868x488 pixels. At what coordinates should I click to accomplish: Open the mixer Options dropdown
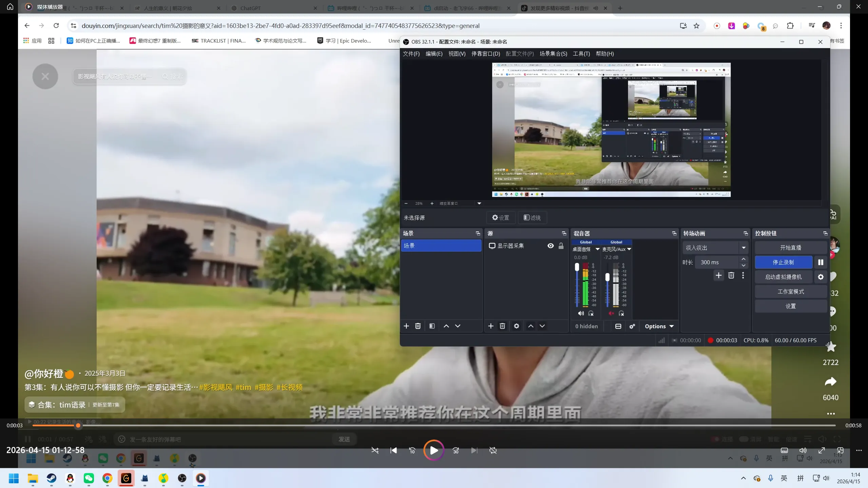coord(659,326)
